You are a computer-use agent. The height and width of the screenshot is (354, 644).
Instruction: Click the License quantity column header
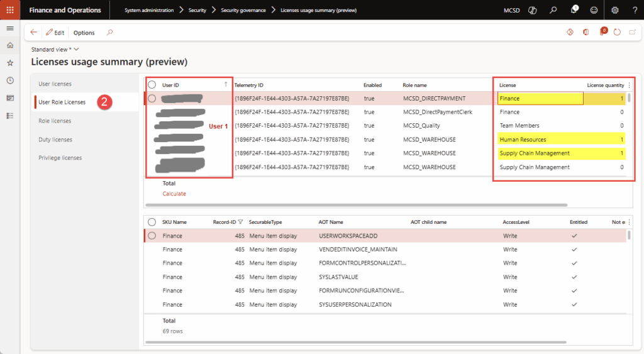606,85
